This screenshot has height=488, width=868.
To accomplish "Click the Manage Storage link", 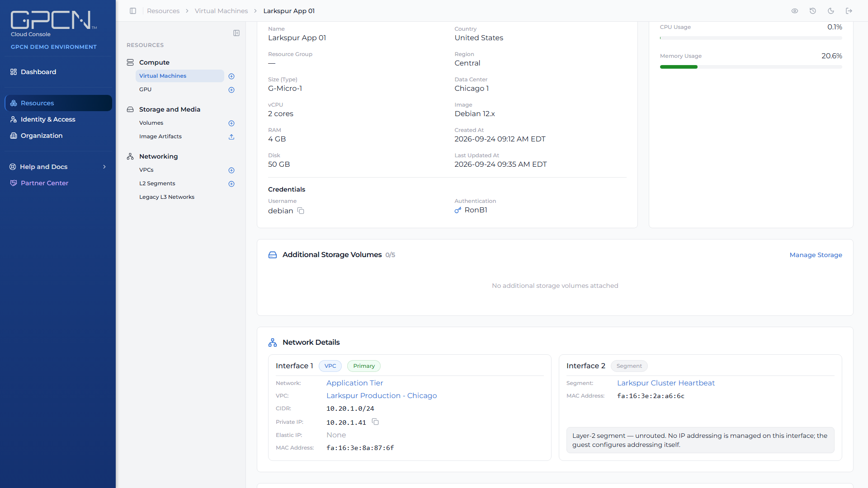I will pos(816,255).
